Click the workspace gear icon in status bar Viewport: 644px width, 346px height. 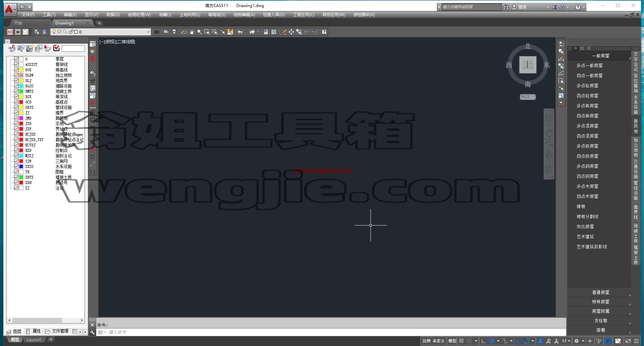tap(577, 341)
